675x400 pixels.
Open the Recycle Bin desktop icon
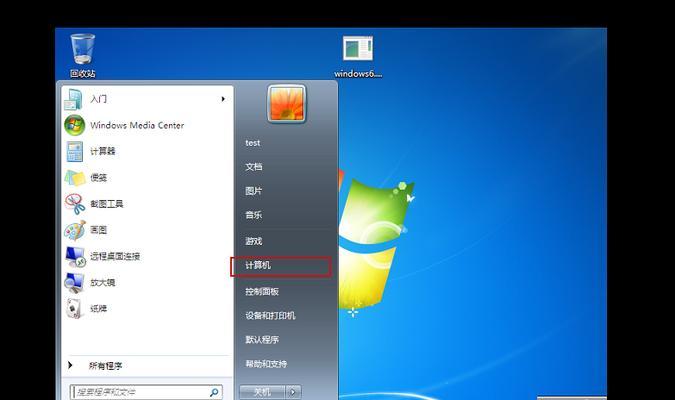coord(83,55)
